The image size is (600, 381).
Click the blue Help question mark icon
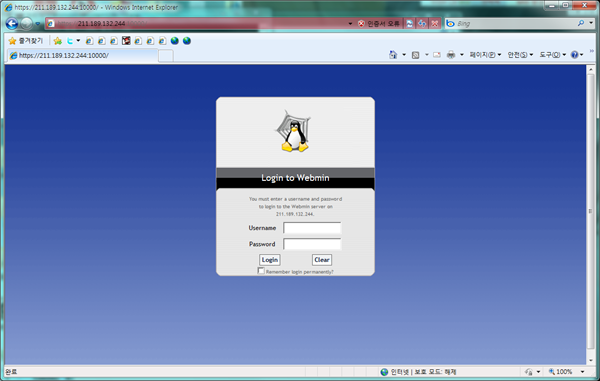574,55
